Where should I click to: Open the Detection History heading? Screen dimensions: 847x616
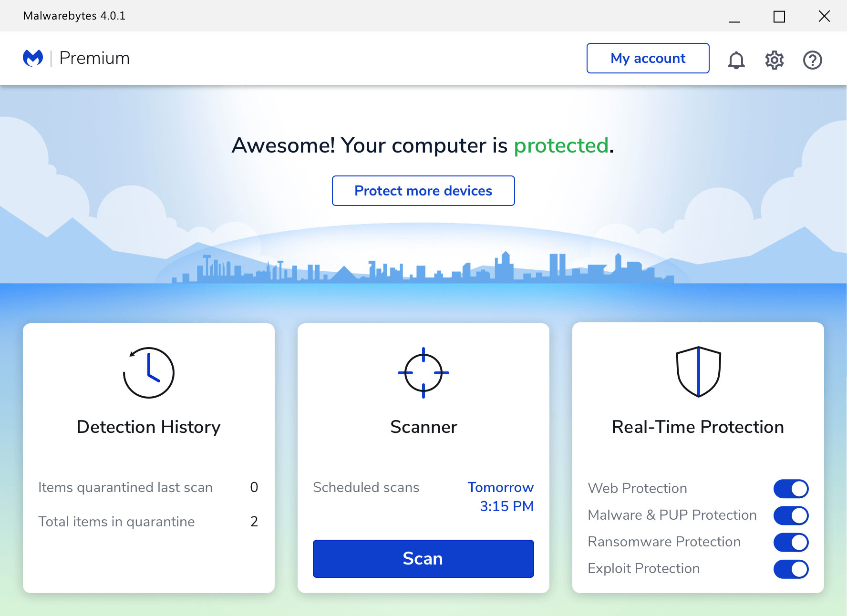point(149,427)
